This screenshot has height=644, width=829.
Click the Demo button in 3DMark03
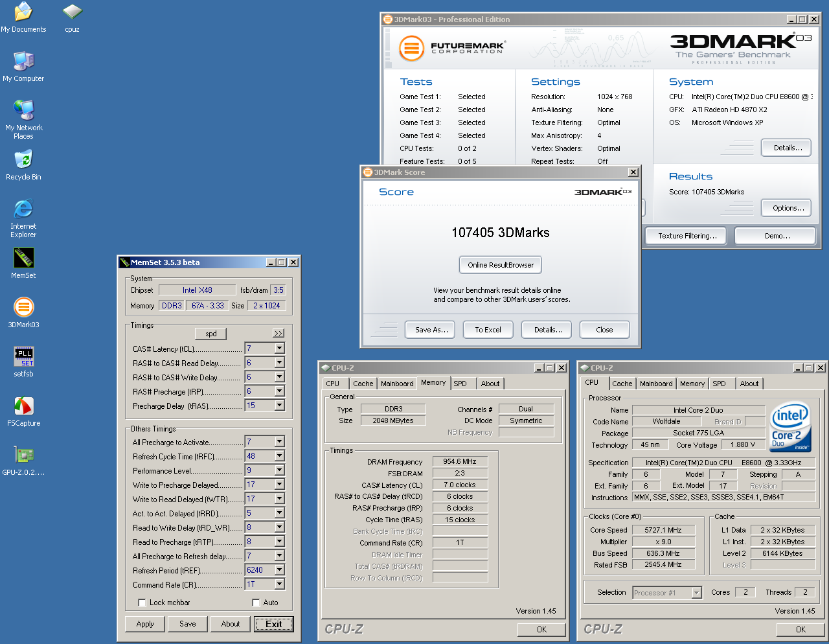click(775, 236)
